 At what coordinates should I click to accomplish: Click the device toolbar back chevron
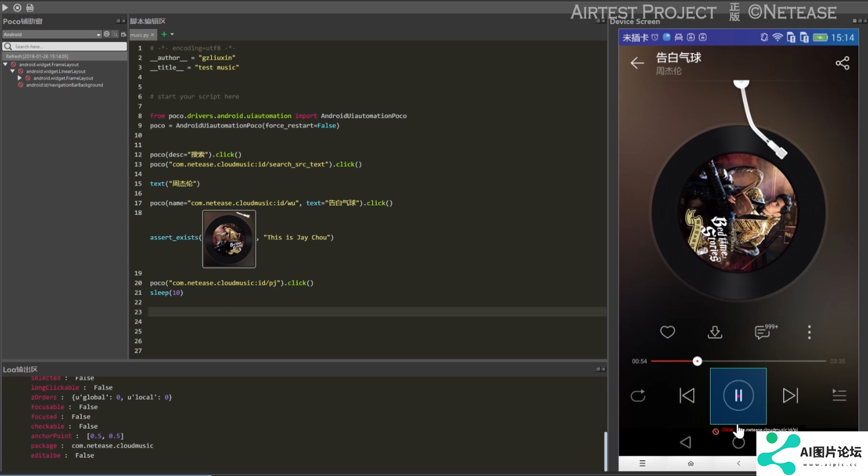coord(738,463)
